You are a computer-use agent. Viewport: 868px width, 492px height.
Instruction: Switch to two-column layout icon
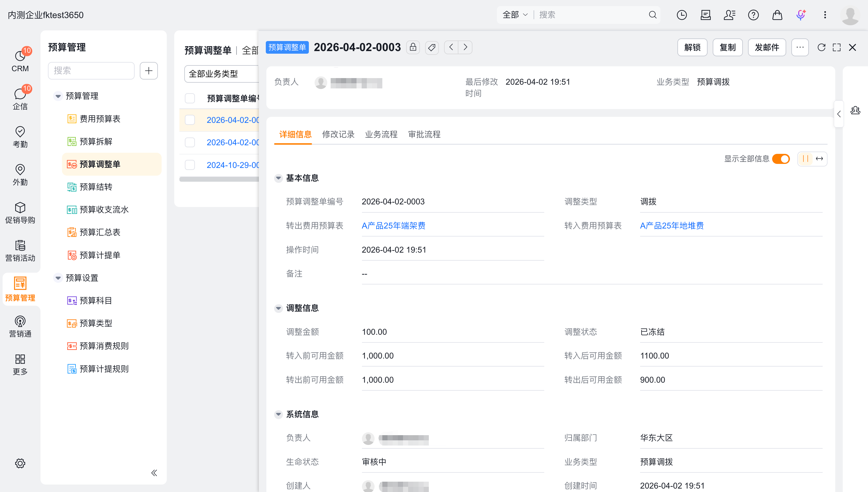(x=805, y=158)
